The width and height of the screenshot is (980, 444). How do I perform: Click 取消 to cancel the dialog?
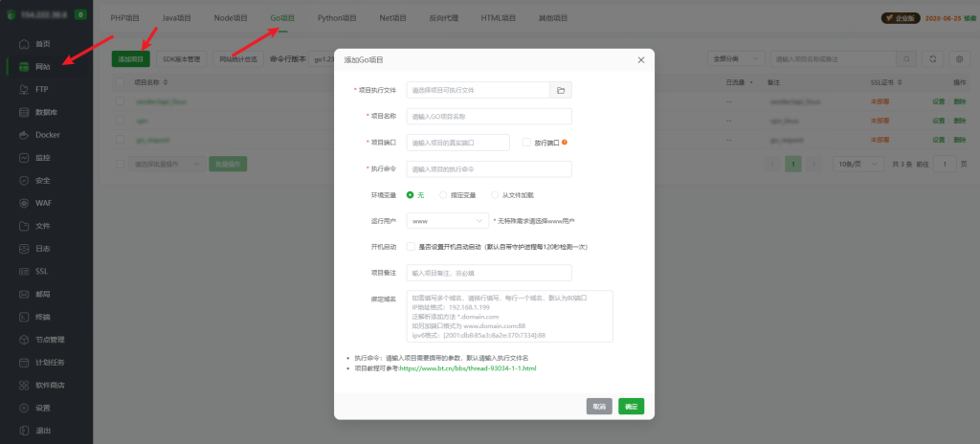pos(599,407)
